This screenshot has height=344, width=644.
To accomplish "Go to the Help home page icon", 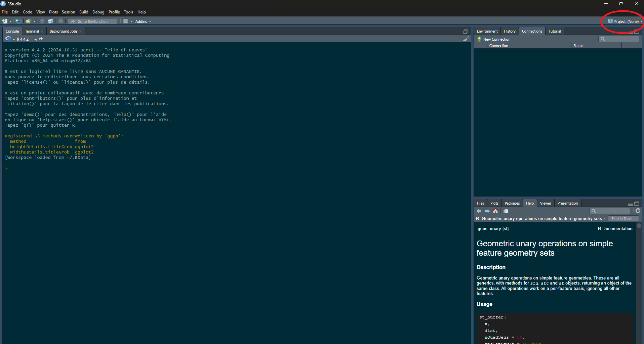I will pyautogui.click(x=495, y=211).
